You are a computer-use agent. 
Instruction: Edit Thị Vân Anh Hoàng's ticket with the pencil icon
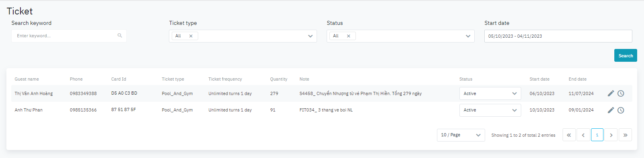[x=611, y=93]
